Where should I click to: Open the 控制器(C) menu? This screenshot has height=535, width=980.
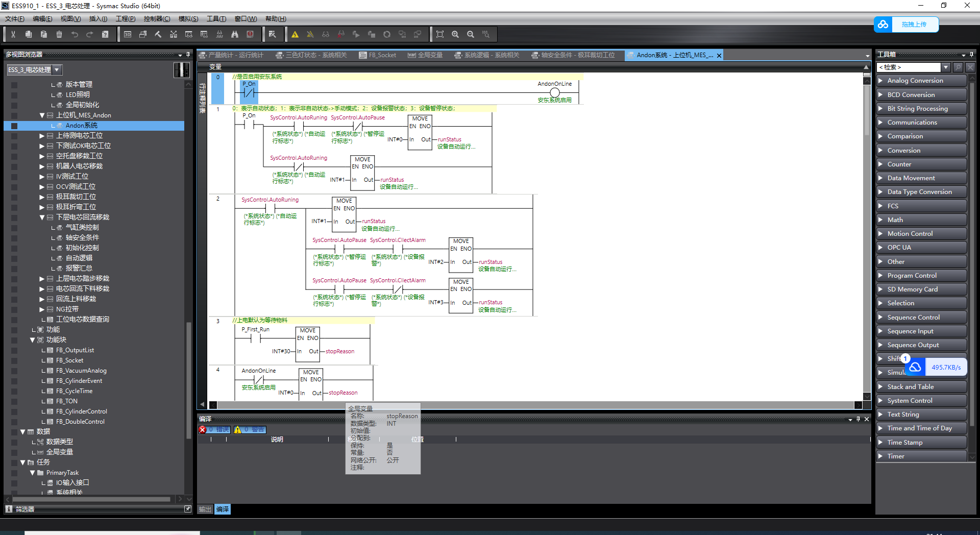tap(157, 19)
